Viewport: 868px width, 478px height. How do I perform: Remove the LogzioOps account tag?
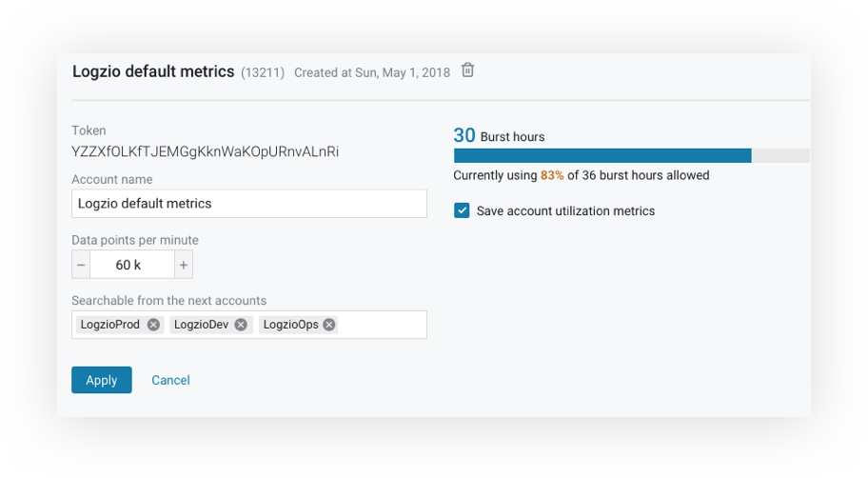click(x=329, y=325)
